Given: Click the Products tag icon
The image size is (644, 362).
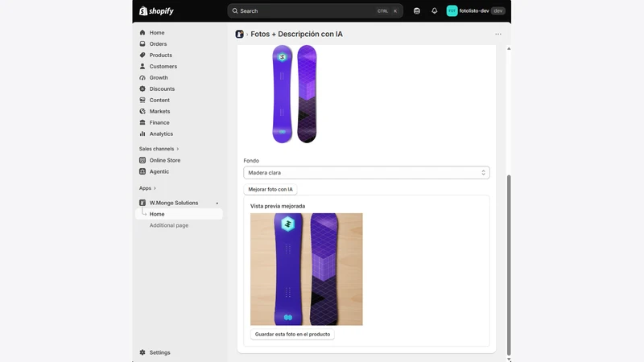Looking at the screenshot, I should tap(142, 55).
